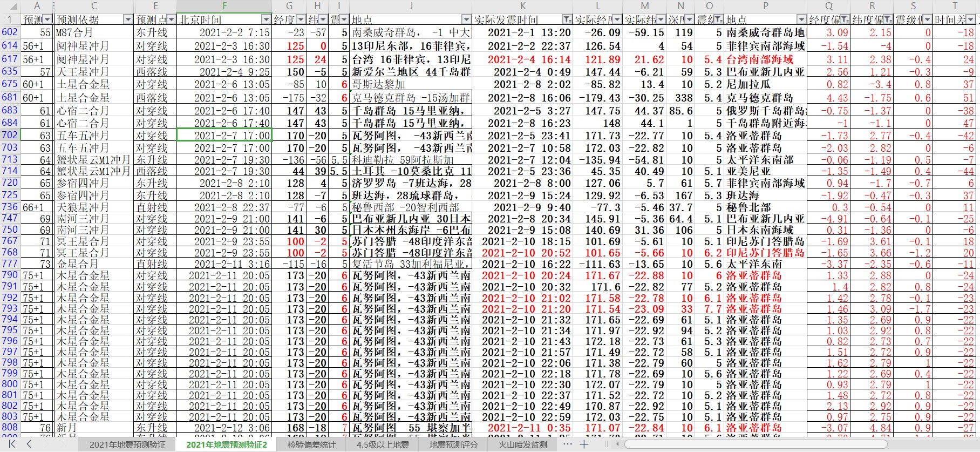The width and height of the screenshot is (980, 452).
Task: Show more sheet tabs via the ellipsis
Action: [567, 444]
